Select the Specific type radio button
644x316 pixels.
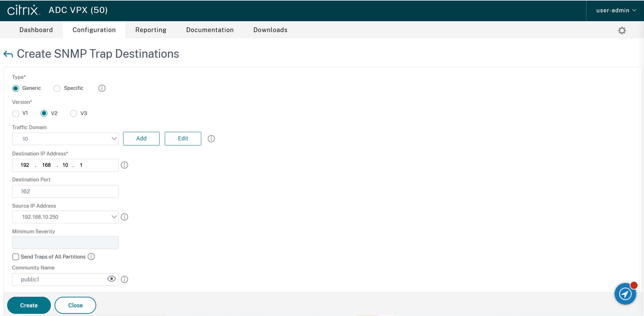57,88
